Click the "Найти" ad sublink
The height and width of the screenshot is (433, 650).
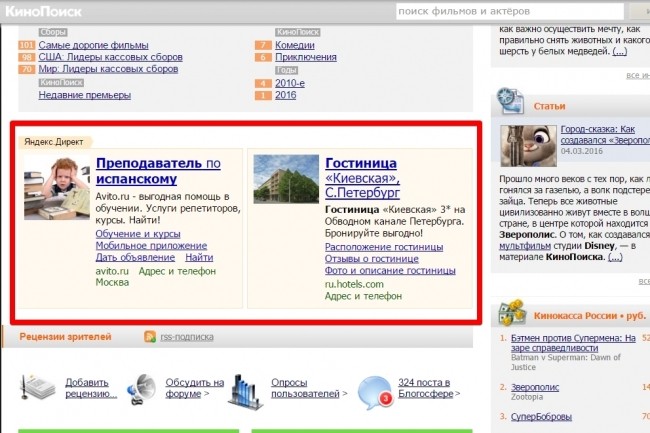point(199,257)
